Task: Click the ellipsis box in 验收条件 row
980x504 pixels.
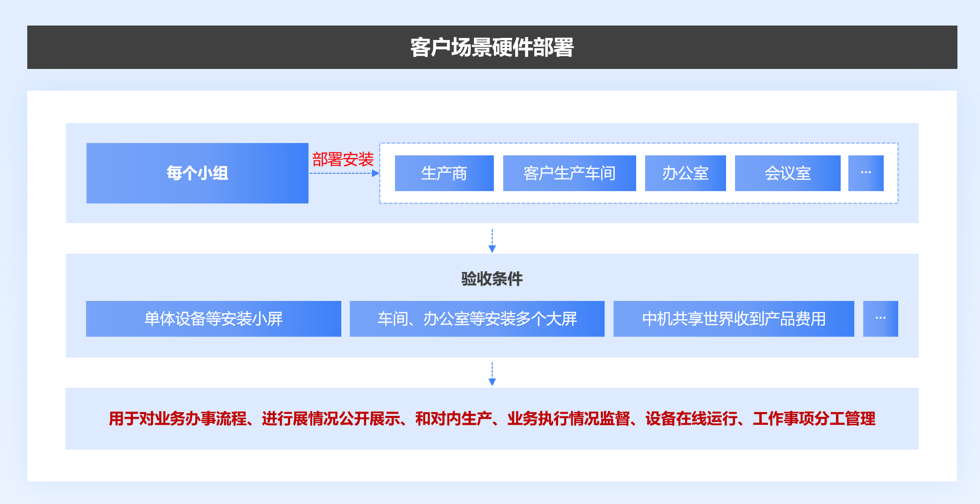Action: (x=880, y=319)
